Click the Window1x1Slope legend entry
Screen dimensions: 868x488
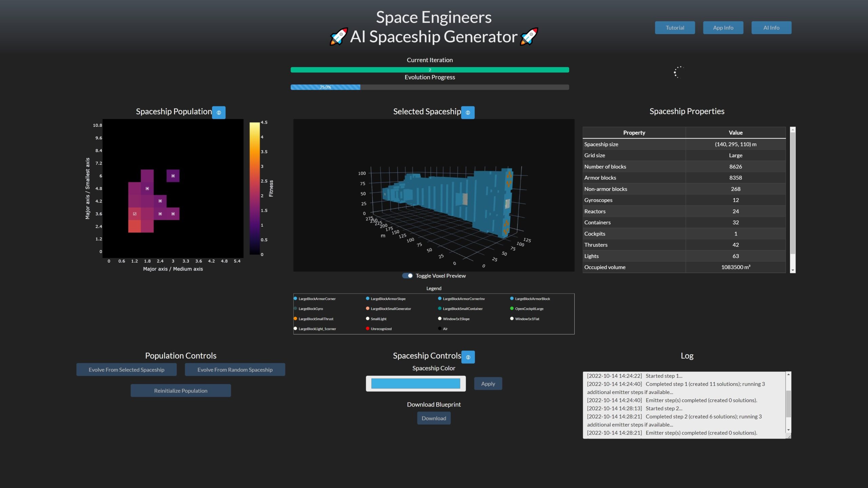(x=454, y=319)
